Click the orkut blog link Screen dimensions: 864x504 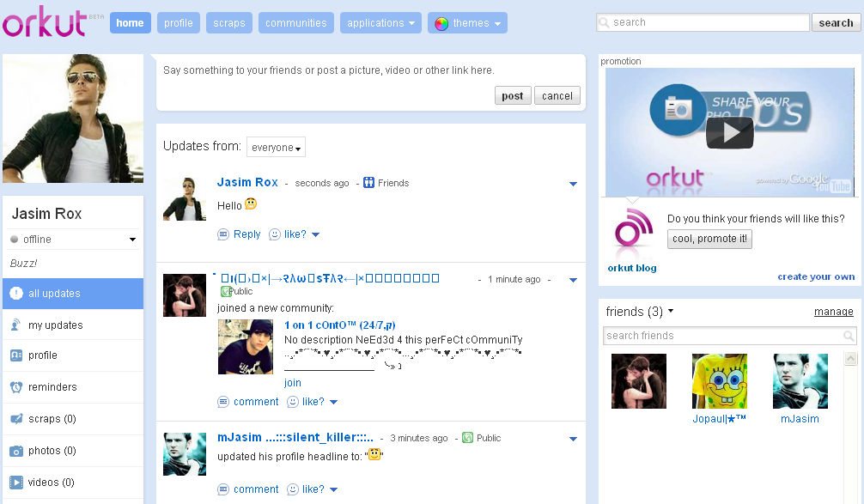(x=632, y=268)
